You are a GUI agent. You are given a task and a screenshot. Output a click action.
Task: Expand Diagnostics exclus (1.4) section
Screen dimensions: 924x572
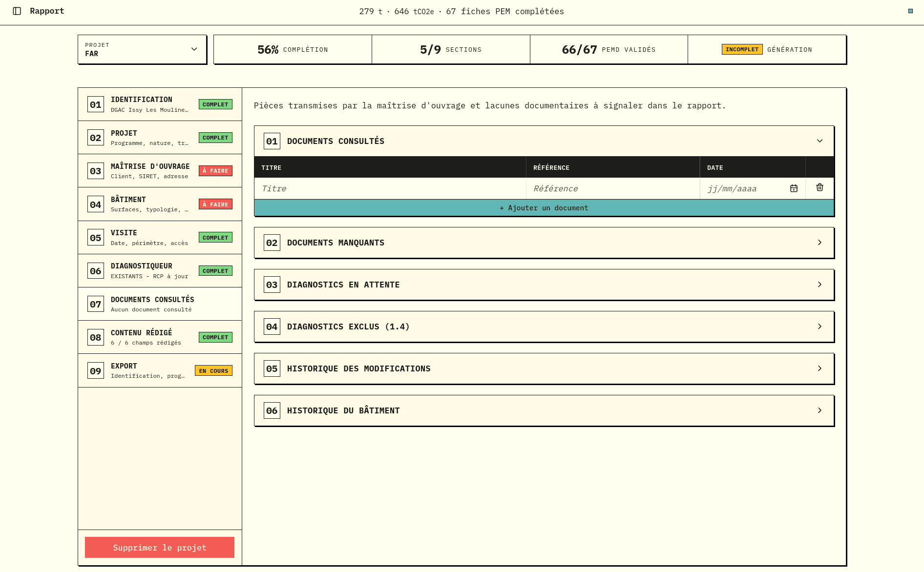pyautogui.click(x=544, y=327)
